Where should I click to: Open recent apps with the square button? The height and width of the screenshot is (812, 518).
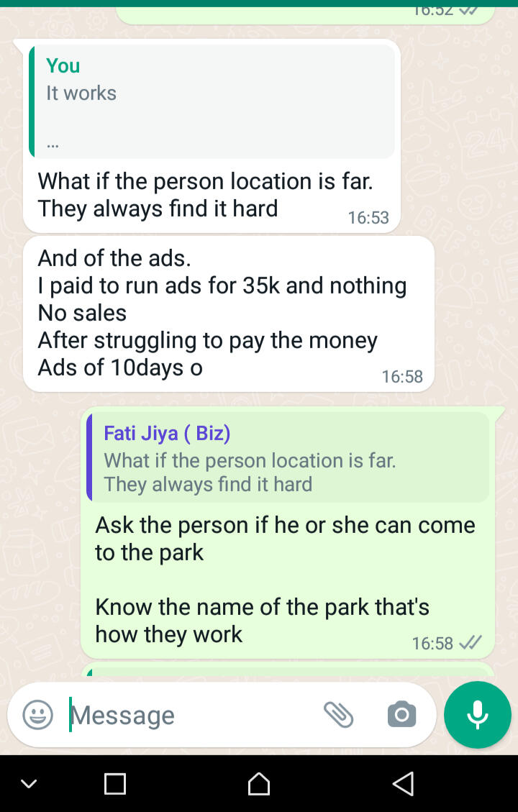click(115, 783)
